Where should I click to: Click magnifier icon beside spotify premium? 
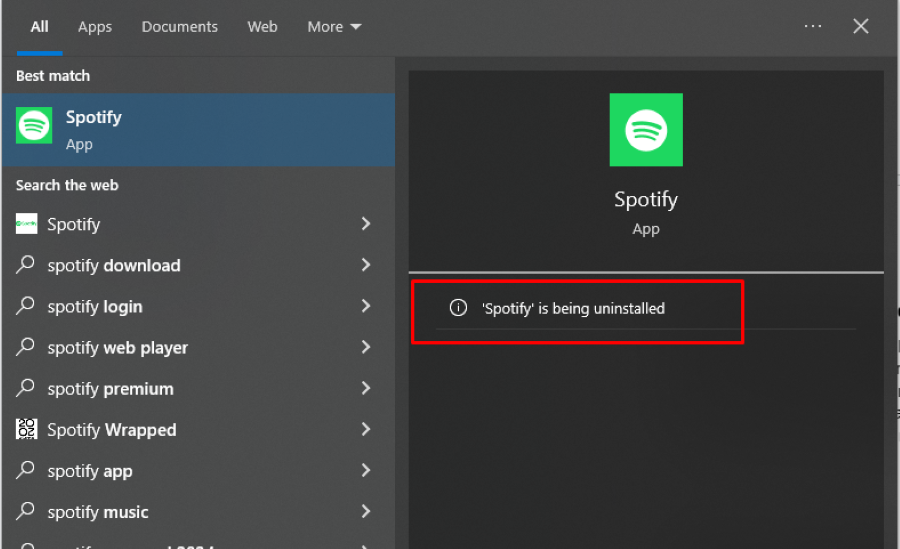pos(25,388)
